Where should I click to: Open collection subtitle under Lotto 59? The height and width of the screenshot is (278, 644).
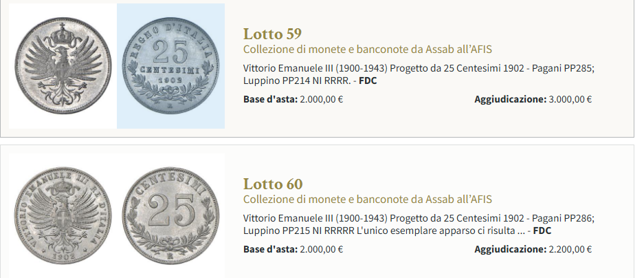click(367, 49)
